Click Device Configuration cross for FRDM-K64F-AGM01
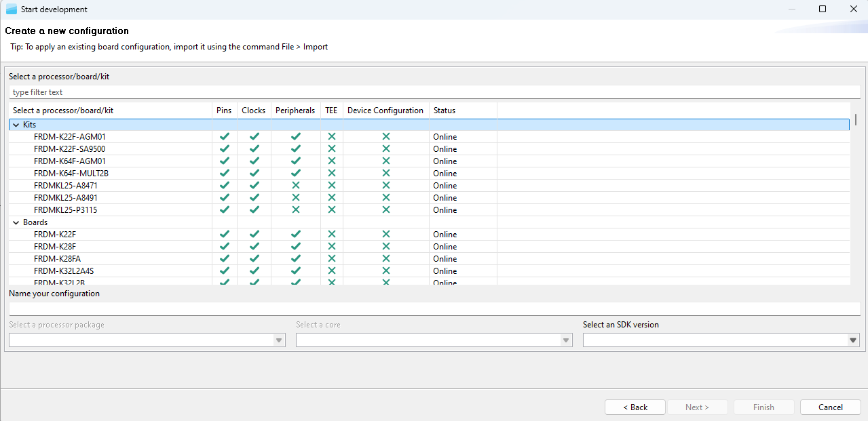Viewport: 868px width, 421px height. (386, 161)
